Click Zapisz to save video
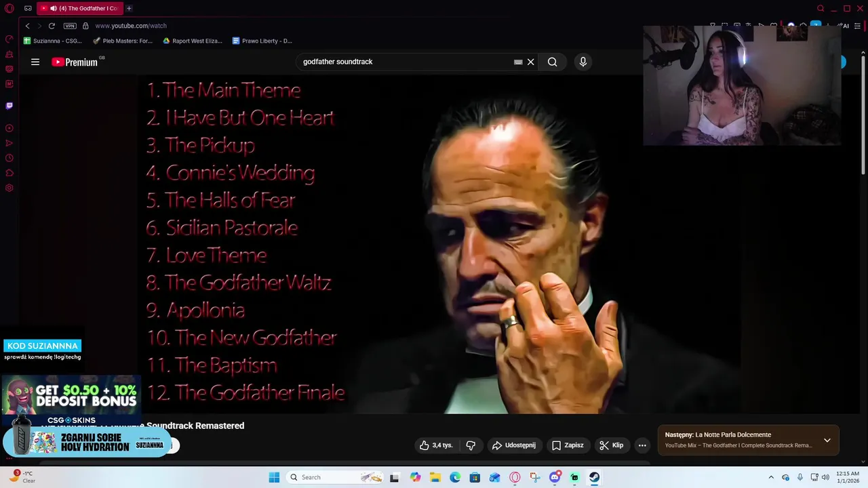 568,445
